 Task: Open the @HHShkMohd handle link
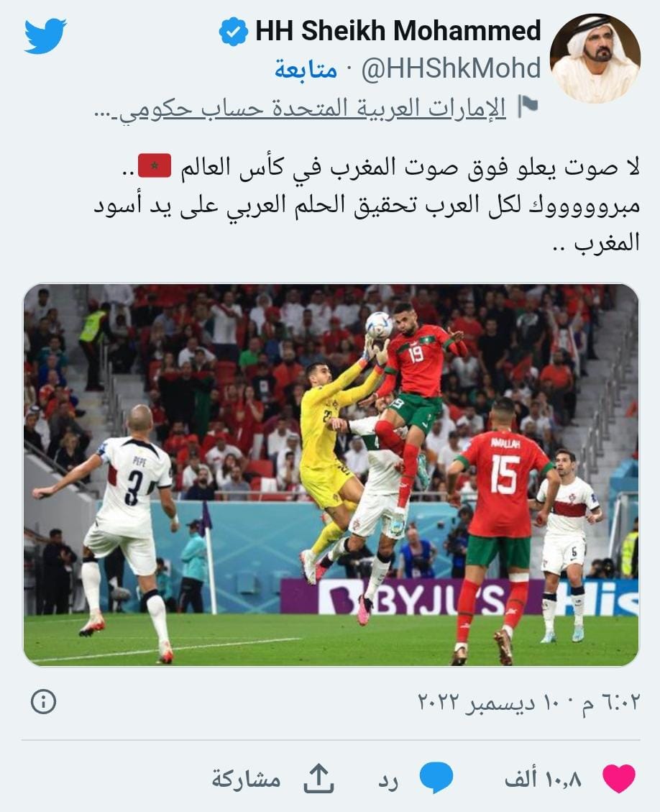click(x=451, y=68)
